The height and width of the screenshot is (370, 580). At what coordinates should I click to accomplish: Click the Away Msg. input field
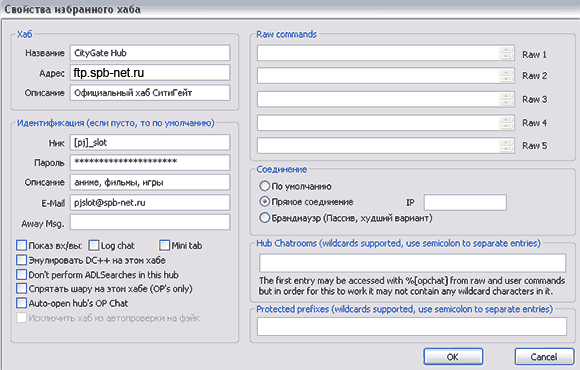(150, 222)
